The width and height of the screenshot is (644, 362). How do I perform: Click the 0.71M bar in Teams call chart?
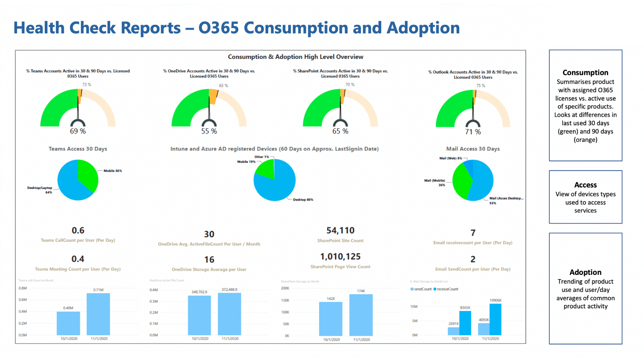(x=98, y=314)
